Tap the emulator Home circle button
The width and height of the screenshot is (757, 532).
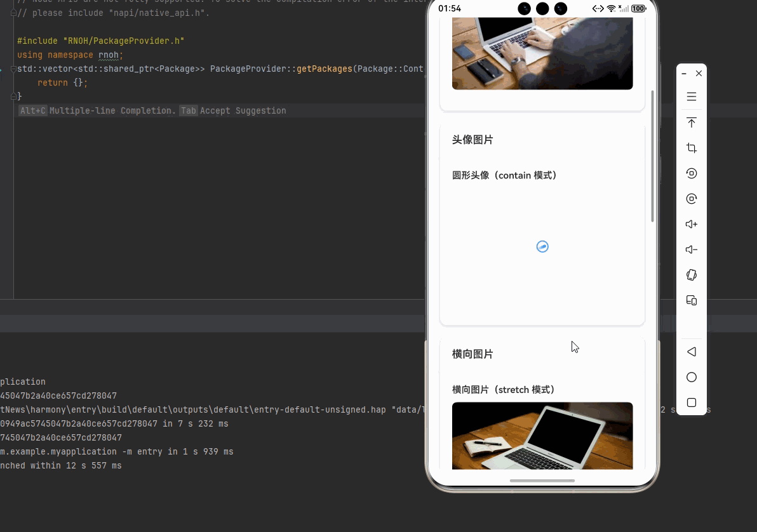pos(692,377)
